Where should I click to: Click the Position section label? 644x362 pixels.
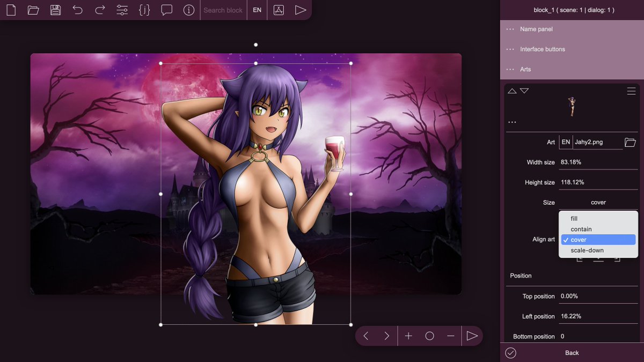click(x=521, y=276)
